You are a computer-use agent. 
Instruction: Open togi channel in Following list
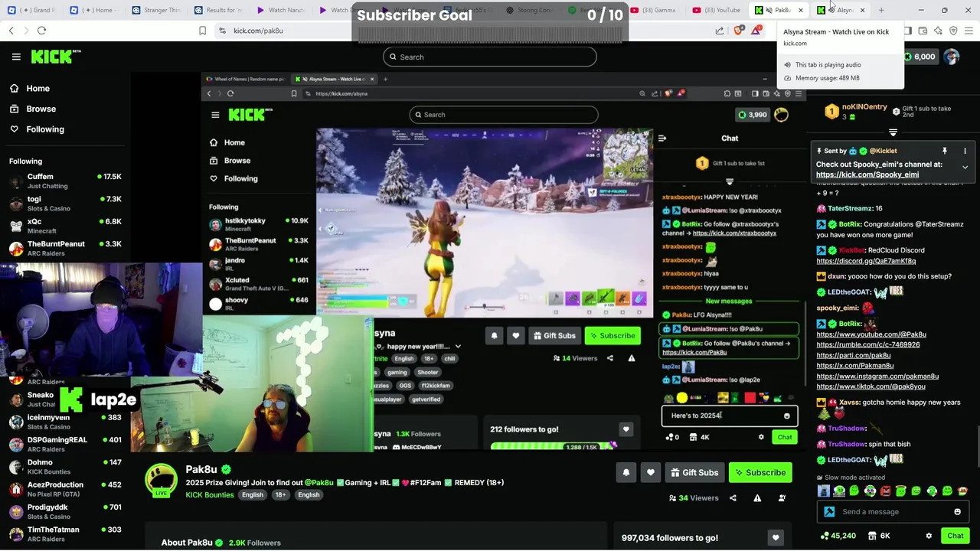(65, 203)
